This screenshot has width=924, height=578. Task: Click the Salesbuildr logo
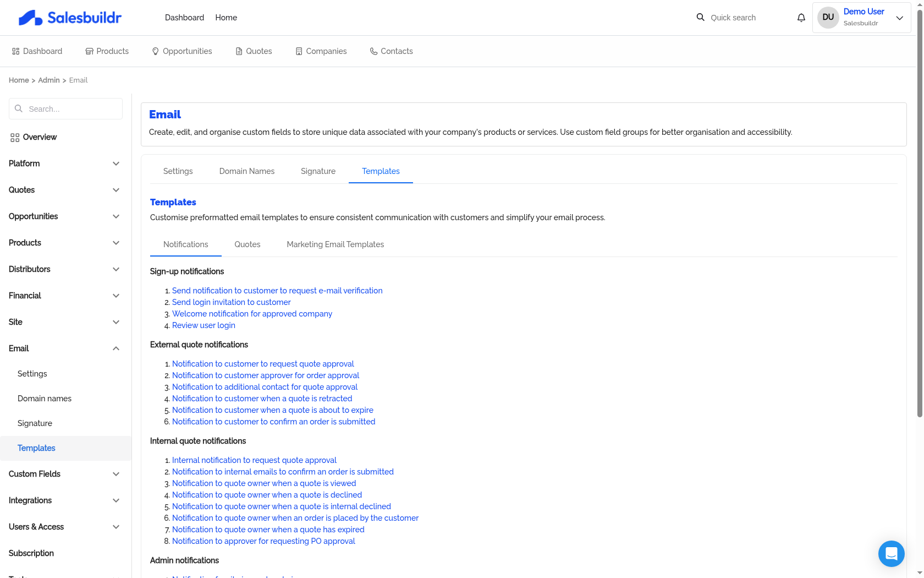tap(70, 18)
